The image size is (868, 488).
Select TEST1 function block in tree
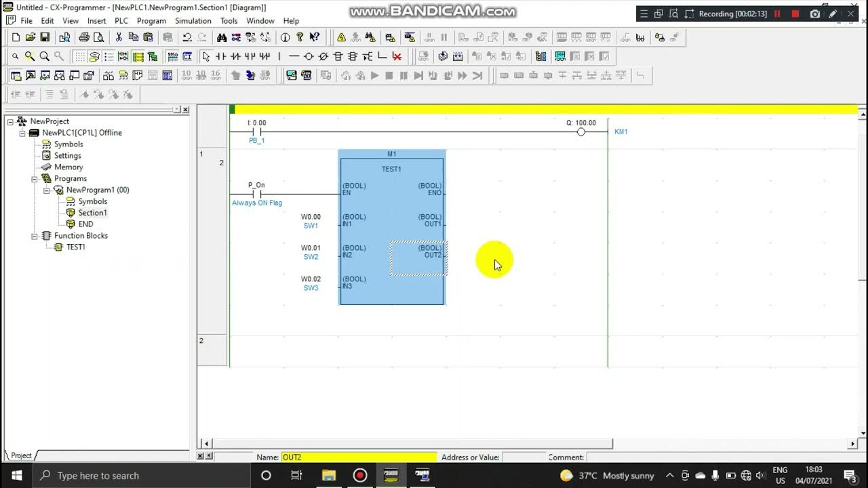[x=75, y=247]
